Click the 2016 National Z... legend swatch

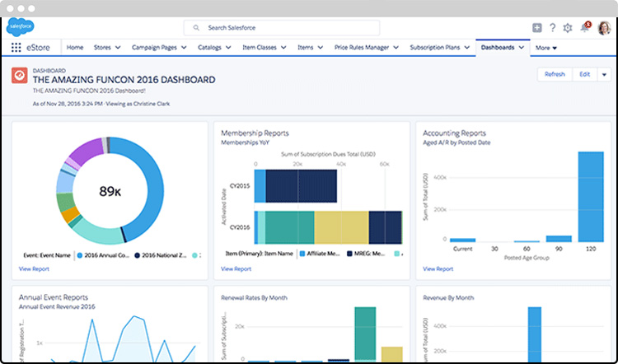[x=137, y=255]
